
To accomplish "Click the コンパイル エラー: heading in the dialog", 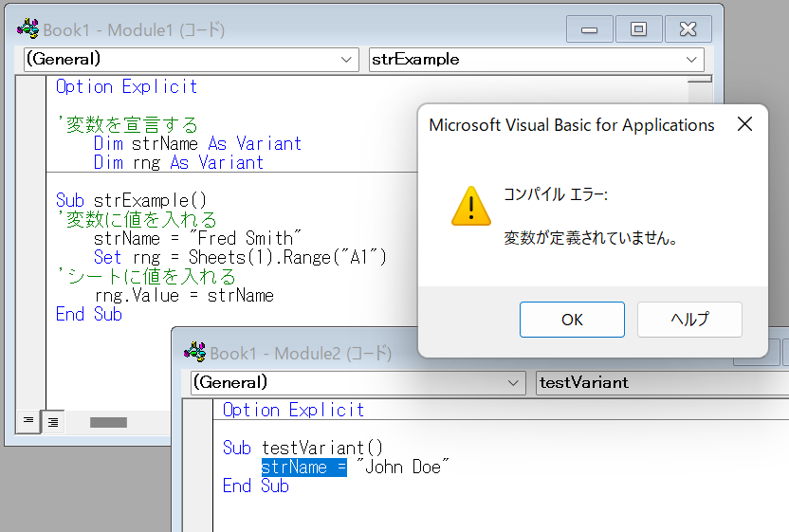I will pyautogui.click(x=556, y=193).
